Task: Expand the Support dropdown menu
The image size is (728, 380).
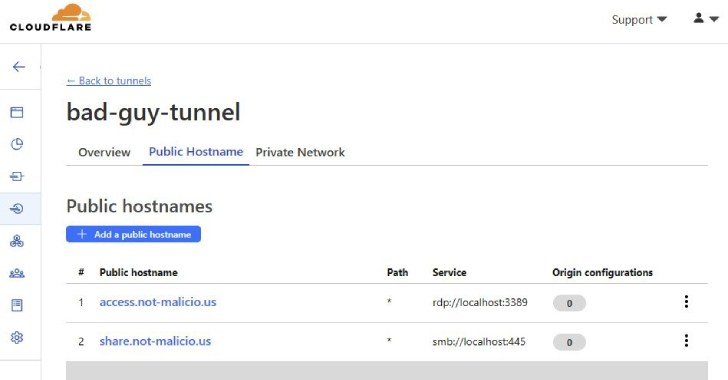Action: [x=639, y=20]
